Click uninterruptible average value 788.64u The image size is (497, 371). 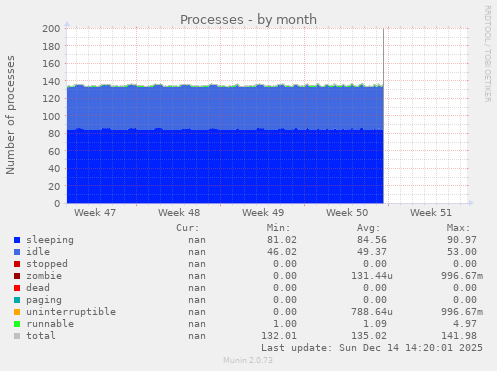click(x=372, y=312)
